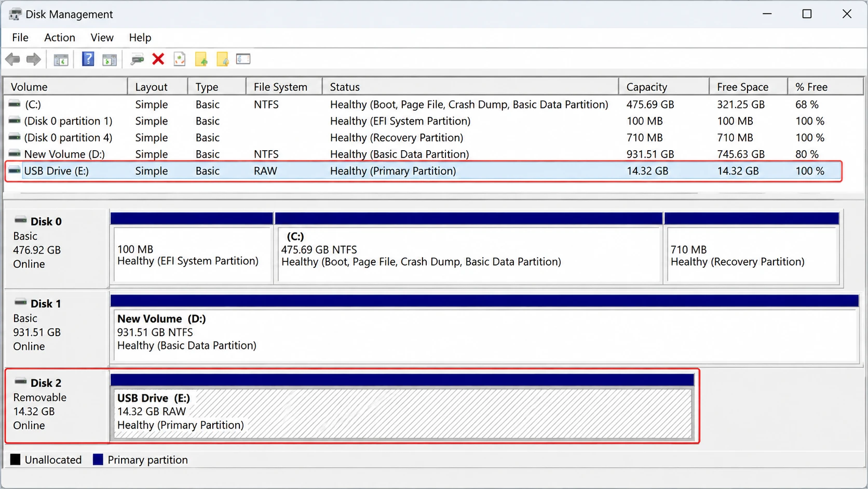Select the 100 MB EFI System Partition block

pos(192,248)
